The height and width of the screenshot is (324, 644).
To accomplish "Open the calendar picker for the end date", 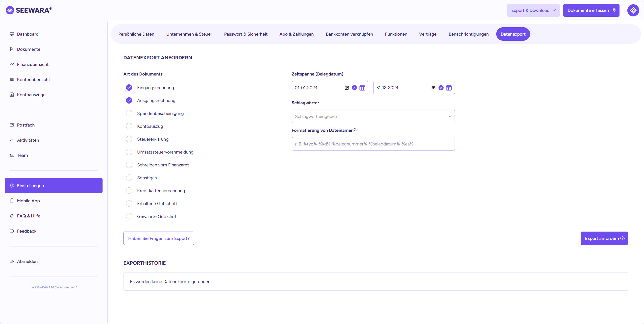I will [x=449, y=88].
